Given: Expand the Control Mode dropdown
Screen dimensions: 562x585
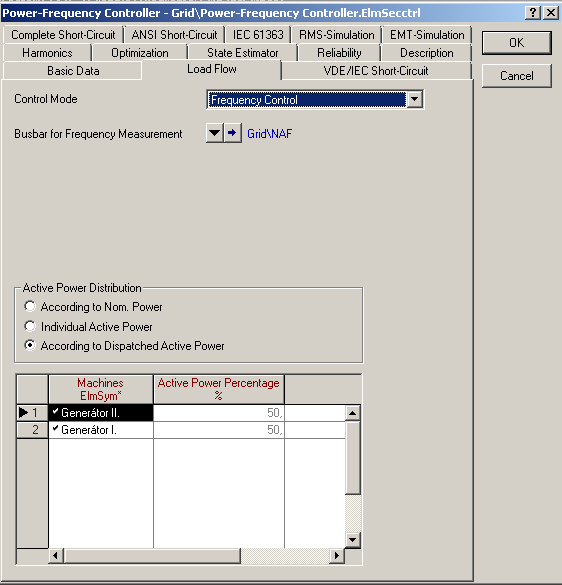Looking at the screenshot, I should pyautogui.click(x=415, y=100).
